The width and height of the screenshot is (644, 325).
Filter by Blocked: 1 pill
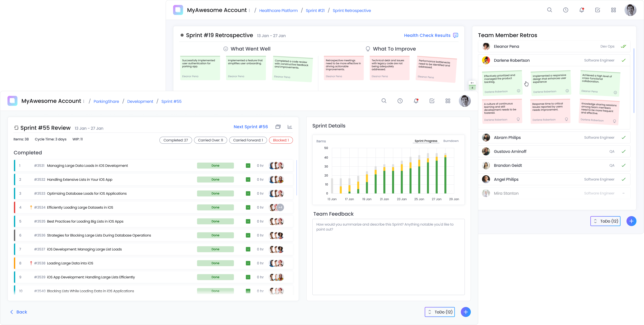[x=281, y=140]
